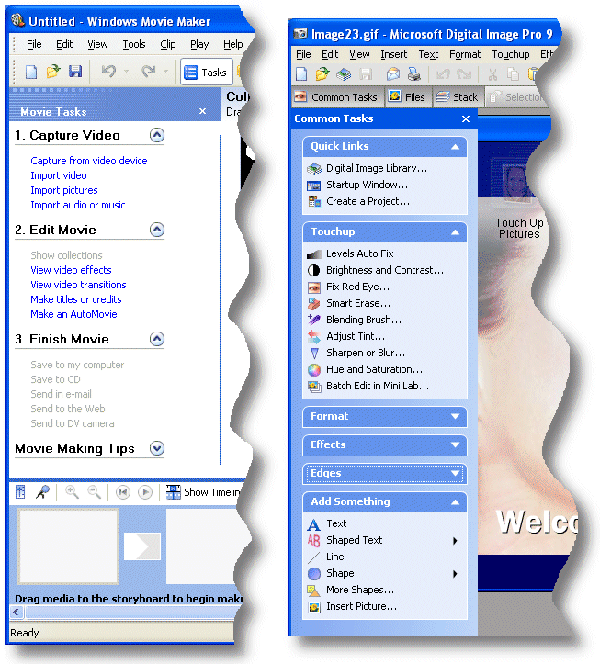Screen dimensions: 600x664
Task: Click Import audio or music link
Action: click(x=77, y=205)
